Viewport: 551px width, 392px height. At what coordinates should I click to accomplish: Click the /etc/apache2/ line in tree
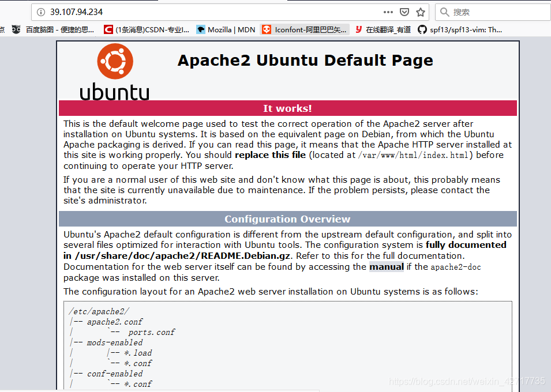point(99,311)
